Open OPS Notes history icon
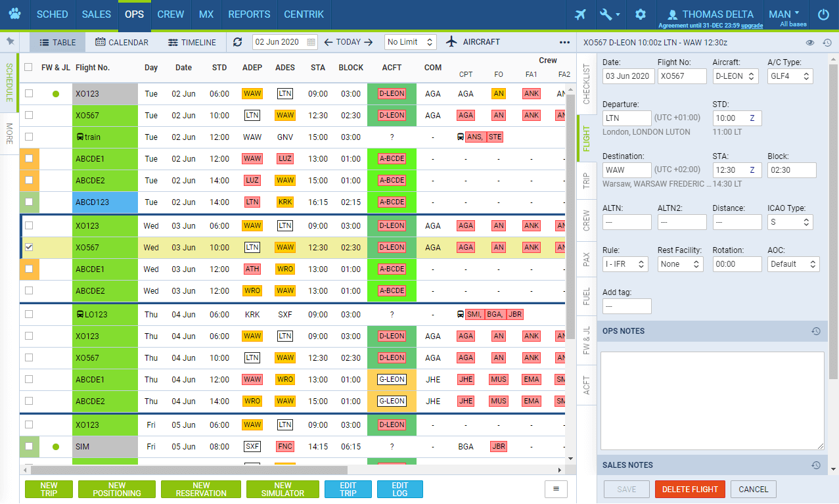 [x=815, y=331]
